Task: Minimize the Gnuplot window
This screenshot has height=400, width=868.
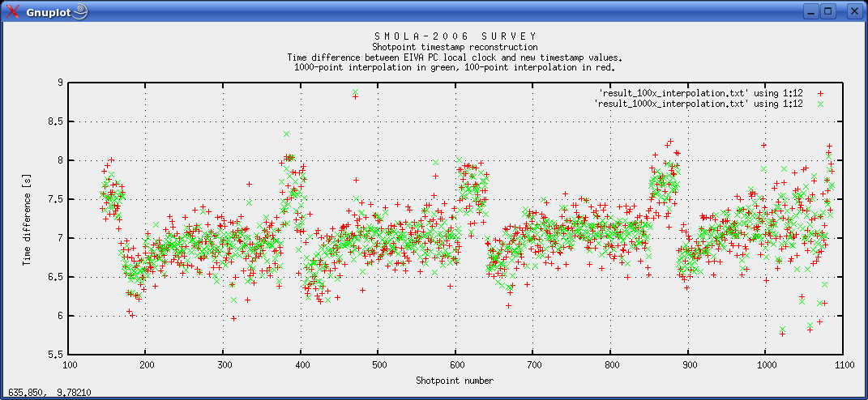Action: click(x=811, y=11)
